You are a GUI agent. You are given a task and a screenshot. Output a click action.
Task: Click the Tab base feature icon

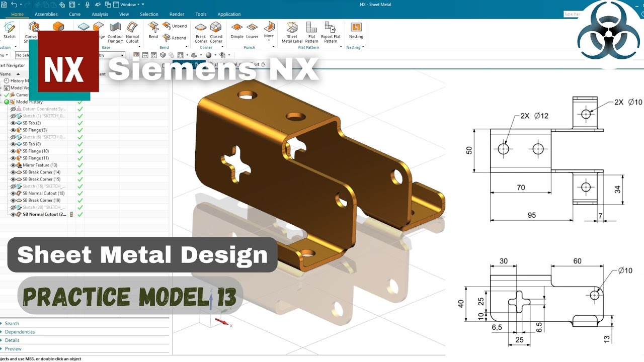tap(84, 27)
